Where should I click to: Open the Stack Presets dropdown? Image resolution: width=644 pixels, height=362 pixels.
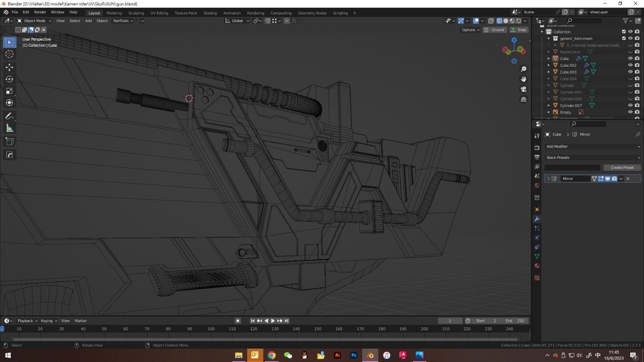592,158
